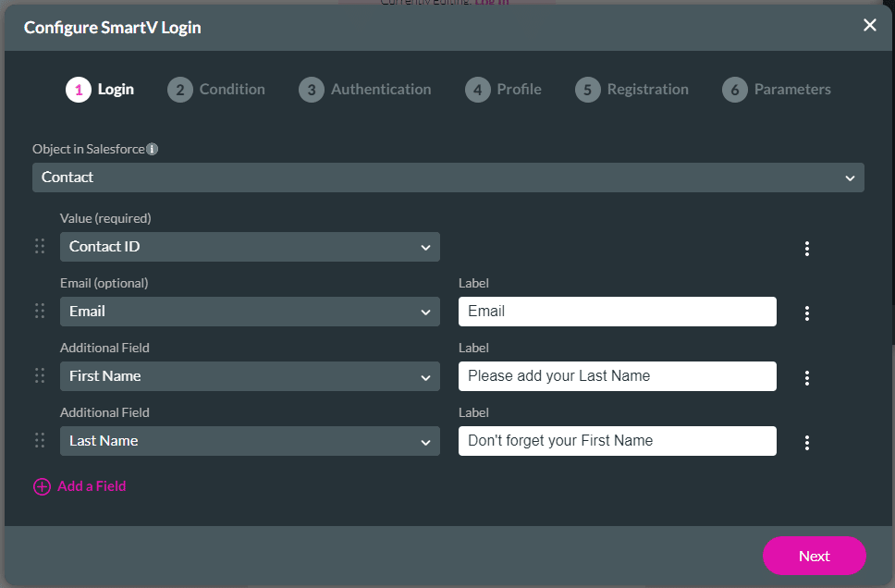Click the drag handle beside Contact ID

pos(40,246)
